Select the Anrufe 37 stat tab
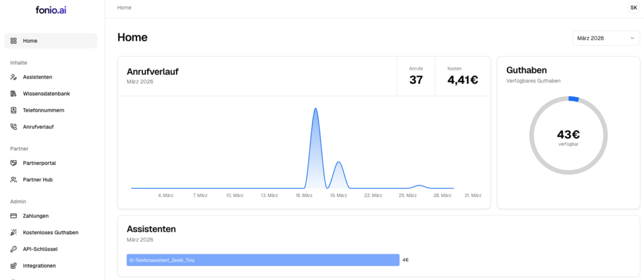Image resolution: width=644 pixels, height=280 pixels. [x=416, y=76]
